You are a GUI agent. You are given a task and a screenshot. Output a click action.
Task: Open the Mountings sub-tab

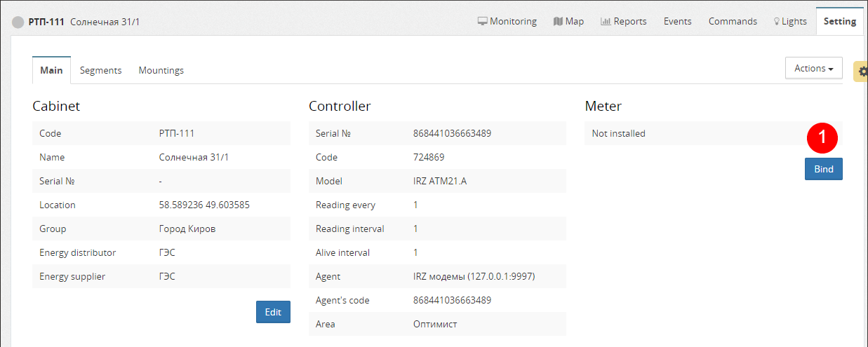click(x=161, y=70)
